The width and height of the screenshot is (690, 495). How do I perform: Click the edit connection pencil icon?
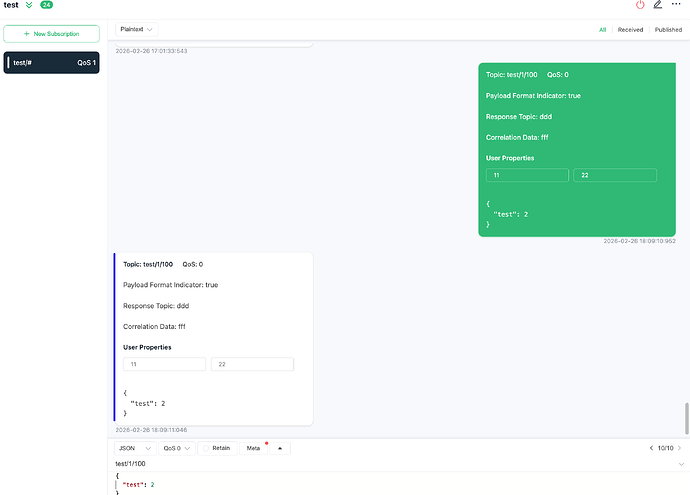(658, 5)
